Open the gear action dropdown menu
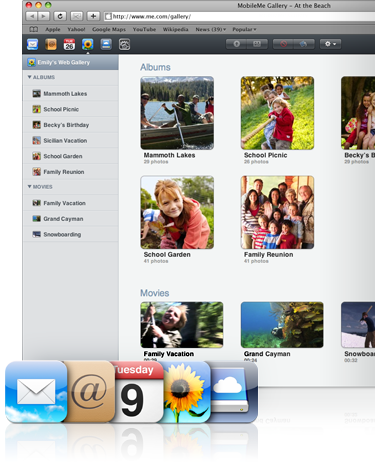Screen dimensions: 375x471 [x=330, y=44]
